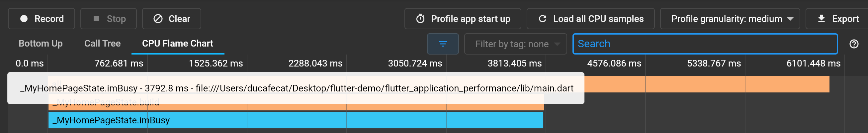Click the Profile app start up button
The height and width of the screenshot is (133, 868).
pos(463,19)
